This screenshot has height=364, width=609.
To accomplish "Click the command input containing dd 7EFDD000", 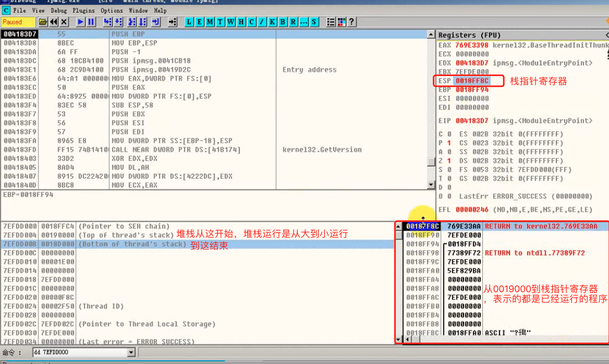I will [80, 353].
